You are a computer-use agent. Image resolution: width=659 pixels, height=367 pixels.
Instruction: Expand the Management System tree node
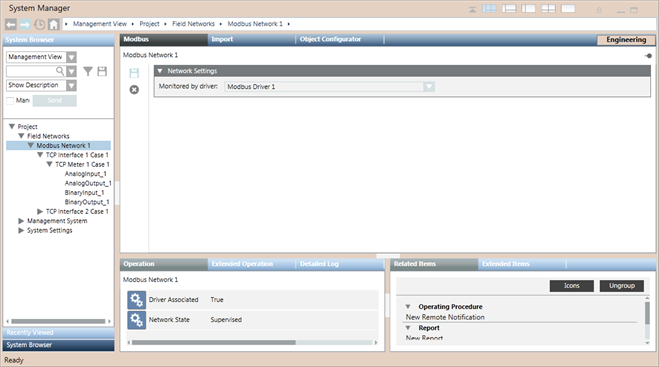[x=21, y=221]
